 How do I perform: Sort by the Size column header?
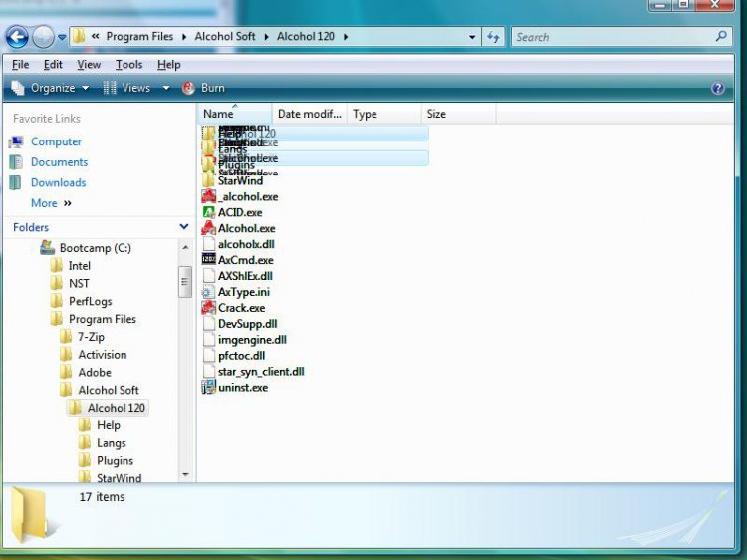[458, 114]
